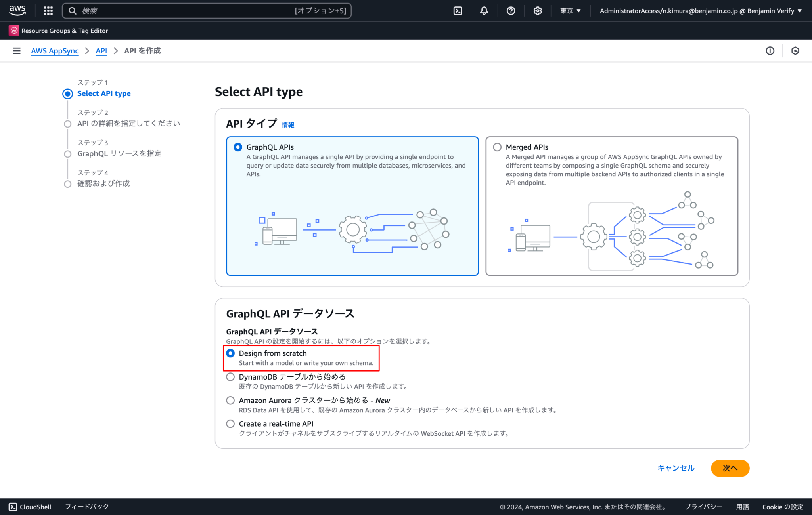Open the settings gear icon
The image size is (812, 515).
(x=537, y=11)
